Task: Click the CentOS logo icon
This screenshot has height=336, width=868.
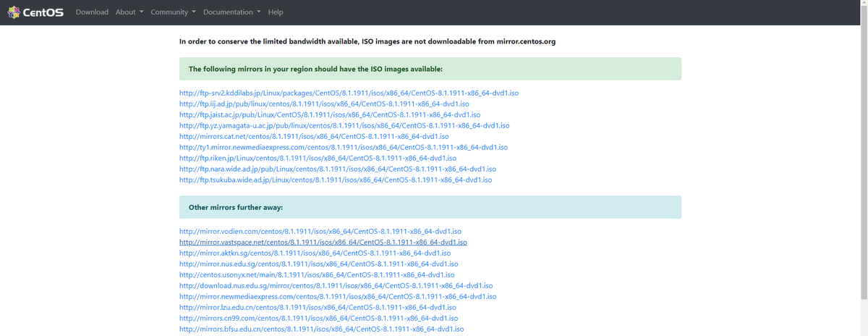Action: (13, 12)
